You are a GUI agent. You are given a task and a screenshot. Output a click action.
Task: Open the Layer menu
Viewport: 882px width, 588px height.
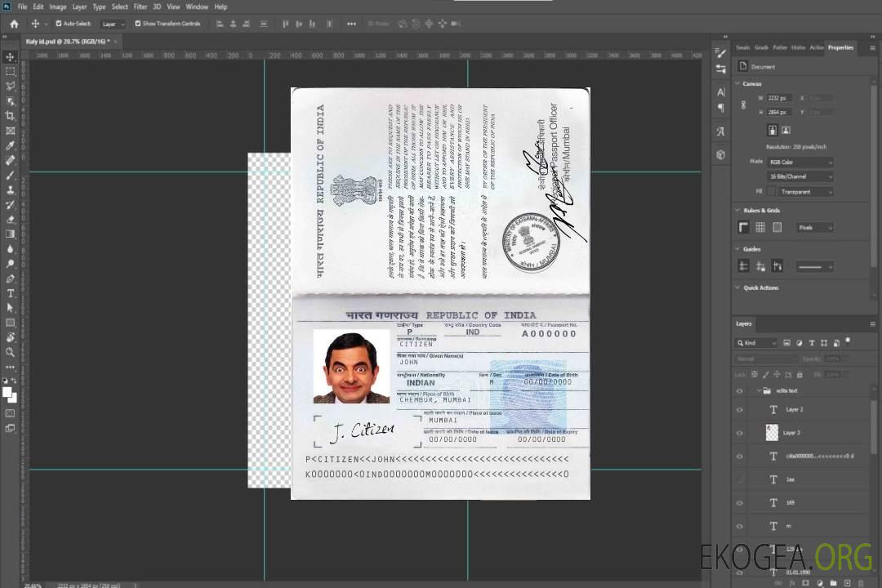click(x=79, y=7)
